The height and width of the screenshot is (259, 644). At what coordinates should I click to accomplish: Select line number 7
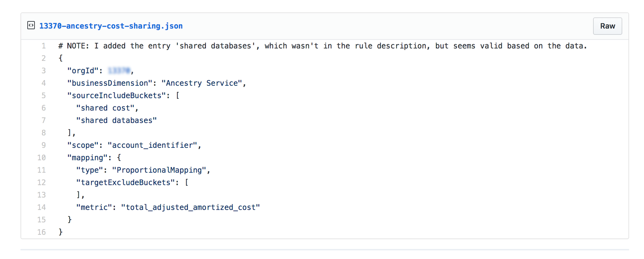point(43,120)
